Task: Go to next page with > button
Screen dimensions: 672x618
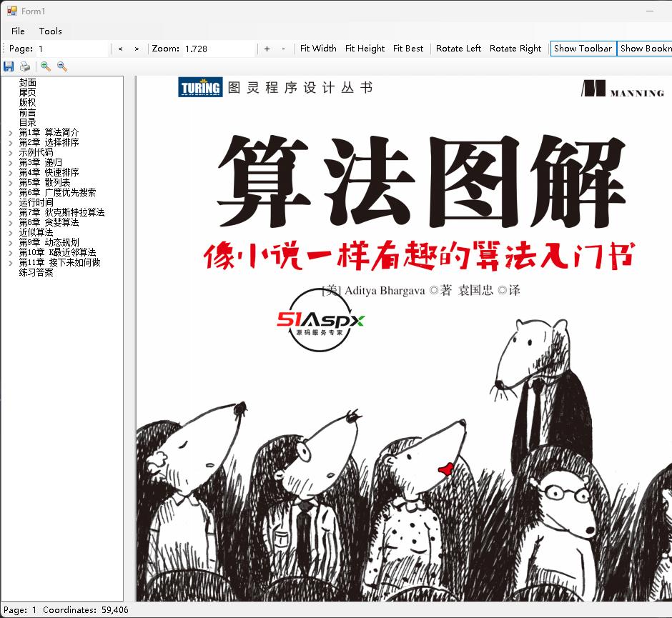Action: [137, 49]
